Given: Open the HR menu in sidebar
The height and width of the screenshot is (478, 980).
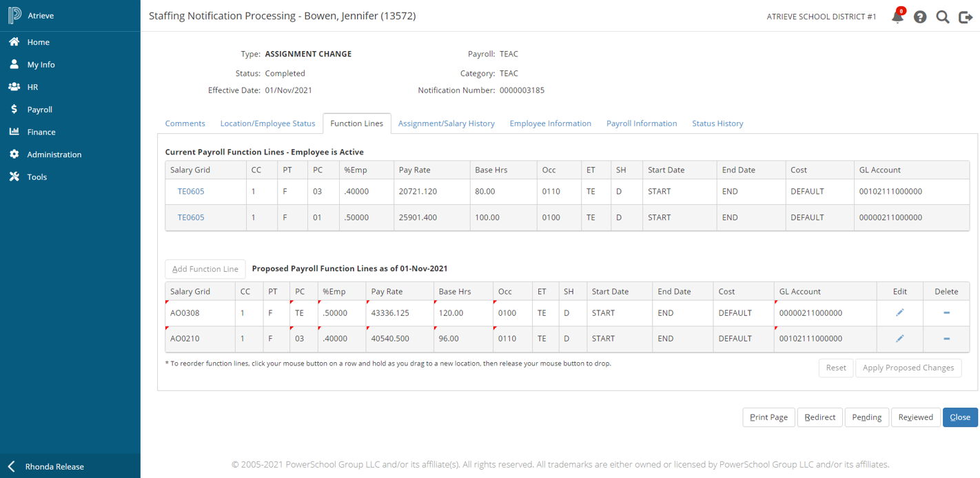Looking at the screenshot, I should click(x=32, y=87).
